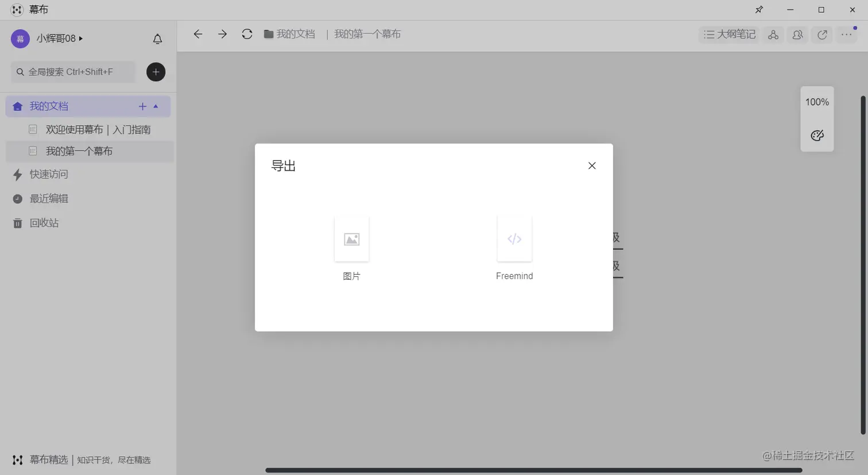Select the mind map view icon
The image size is (868, 475).
point(773,34)
